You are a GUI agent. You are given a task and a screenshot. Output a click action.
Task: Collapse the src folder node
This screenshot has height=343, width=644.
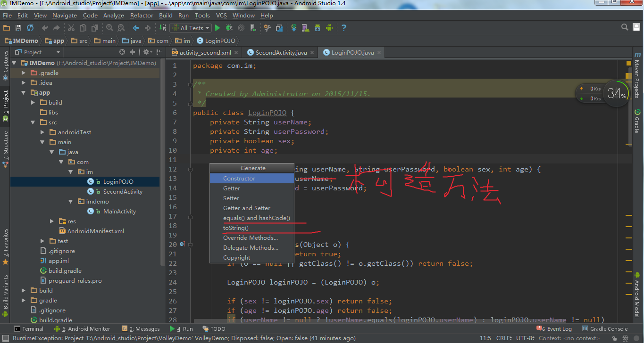[x=33, y=122]
